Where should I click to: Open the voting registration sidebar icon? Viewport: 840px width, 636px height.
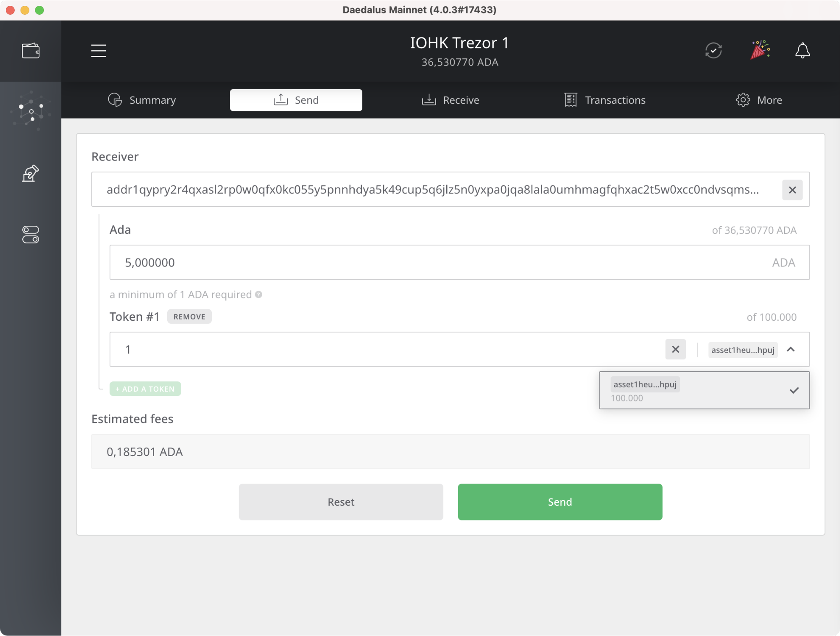coord(31,173)
